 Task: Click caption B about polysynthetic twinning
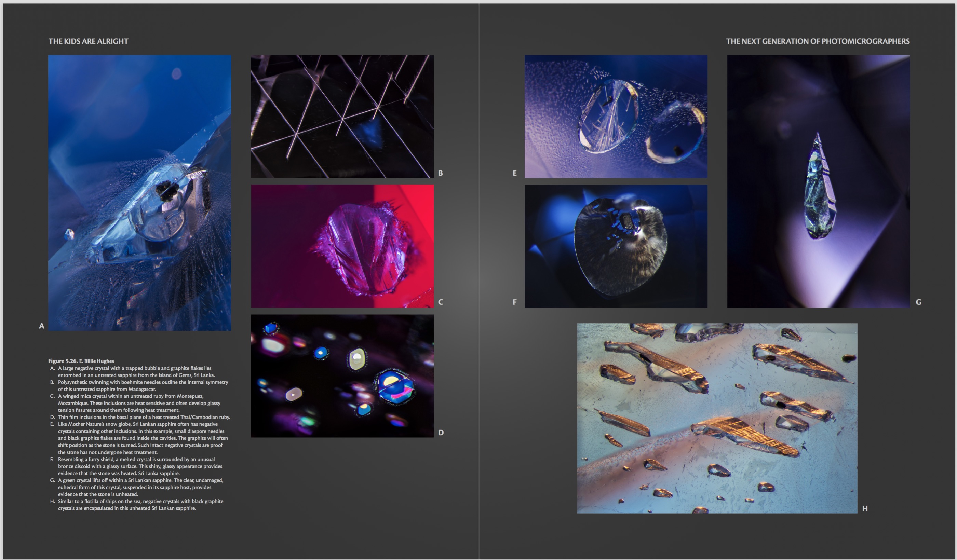click(x=139, y=385)
